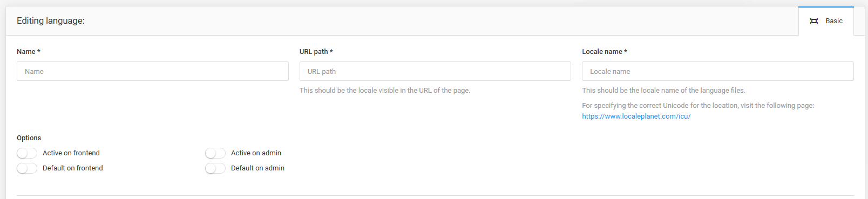Click into the URL path input field

point(435,71)
